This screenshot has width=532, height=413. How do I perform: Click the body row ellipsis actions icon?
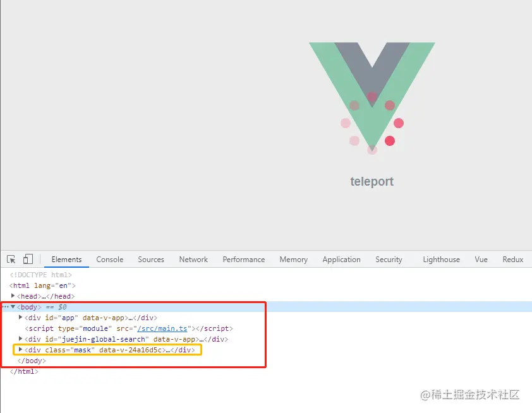(x=5, y=307)
